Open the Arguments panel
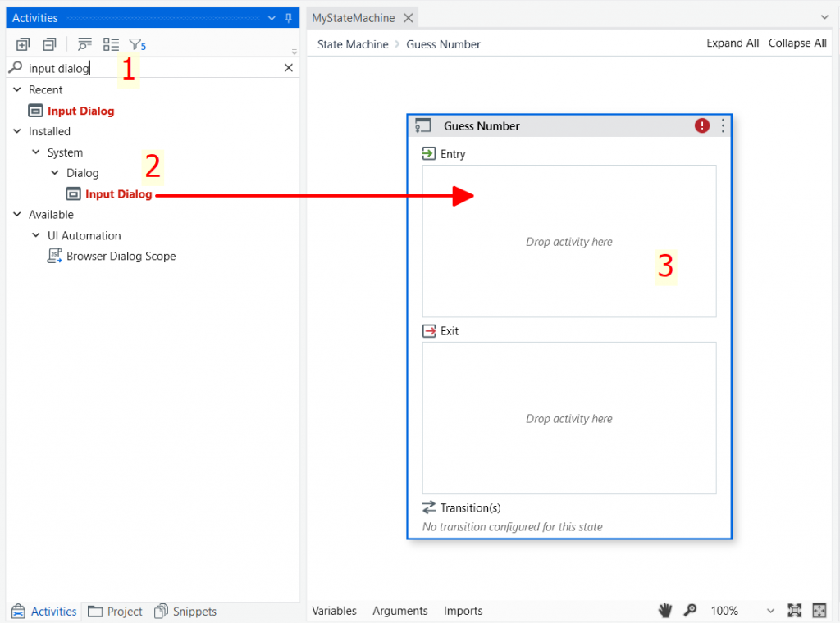840x623 pixels. 400,611
